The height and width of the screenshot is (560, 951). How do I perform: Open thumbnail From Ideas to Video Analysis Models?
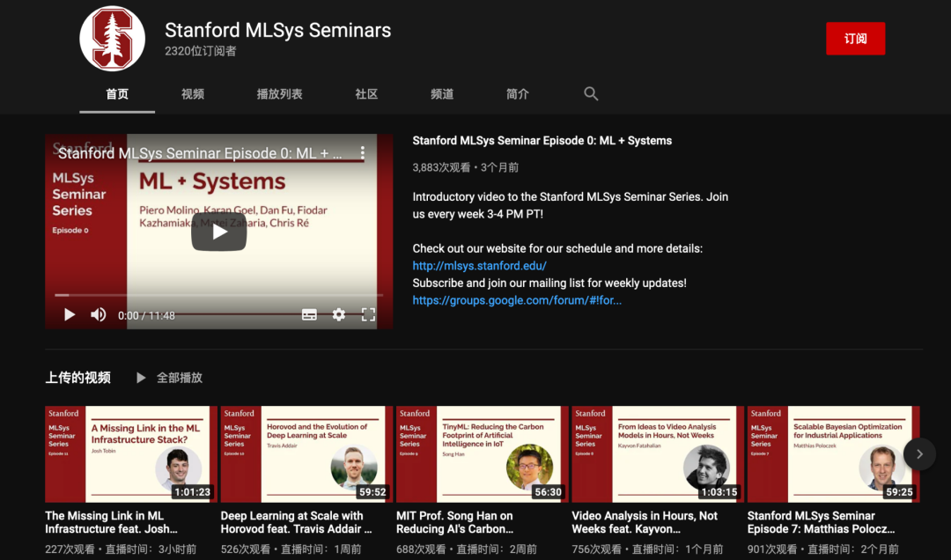pos(658,453)
